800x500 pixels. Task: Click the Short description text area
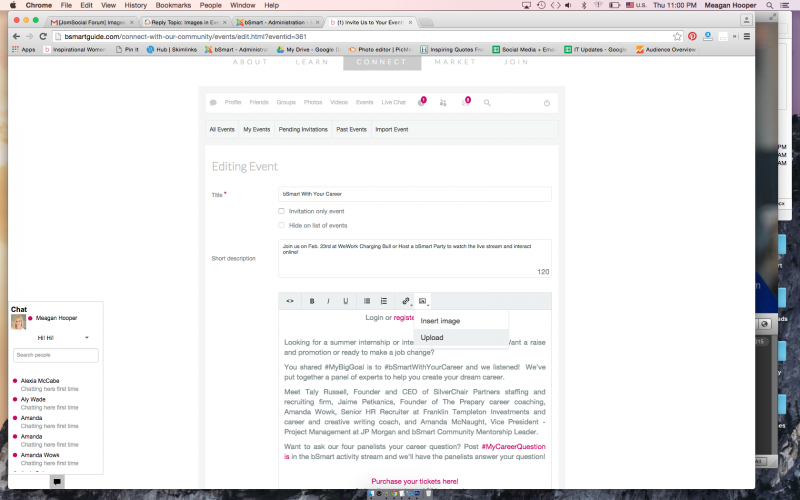point(415,259)
